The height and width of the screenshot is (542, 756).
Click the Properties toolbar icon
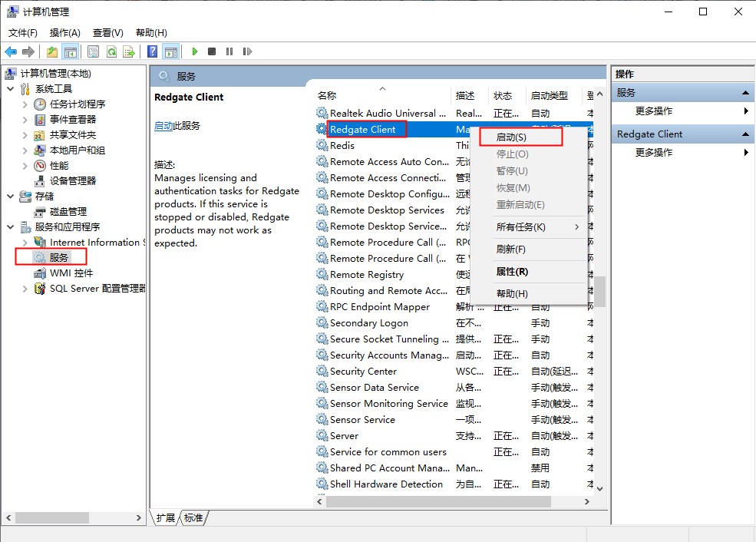[x=93, y=51]
